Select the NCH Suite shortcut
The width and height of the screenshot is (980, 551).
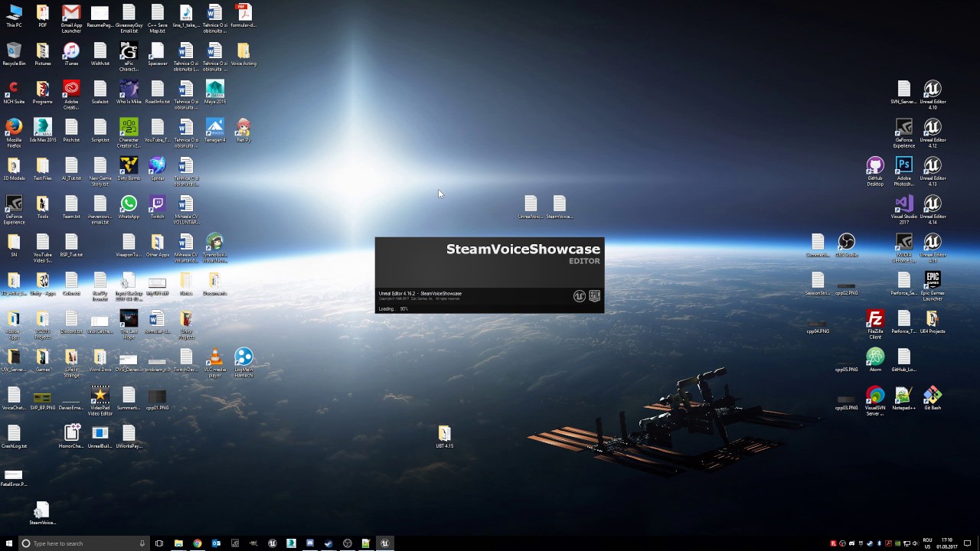[14, 93]
